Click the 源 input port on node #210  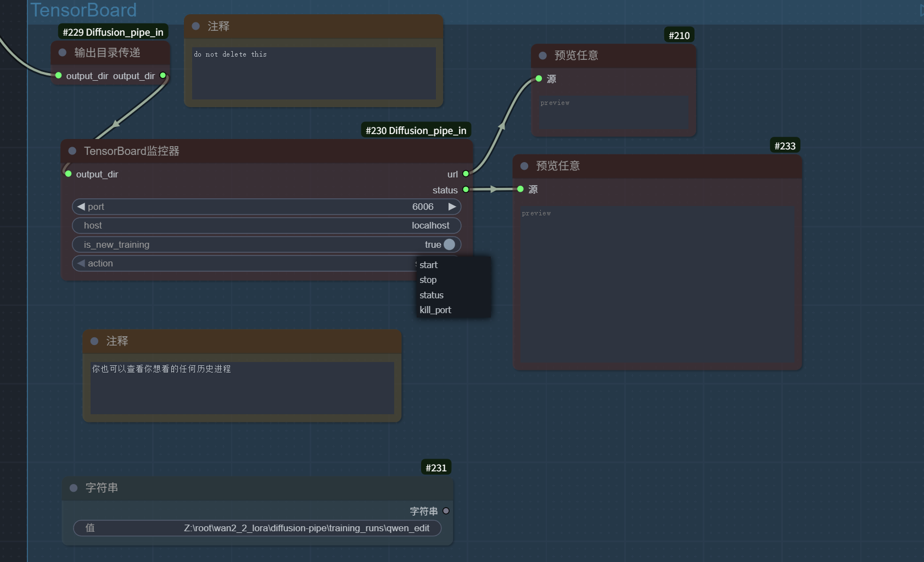click(x=539, y=79)
